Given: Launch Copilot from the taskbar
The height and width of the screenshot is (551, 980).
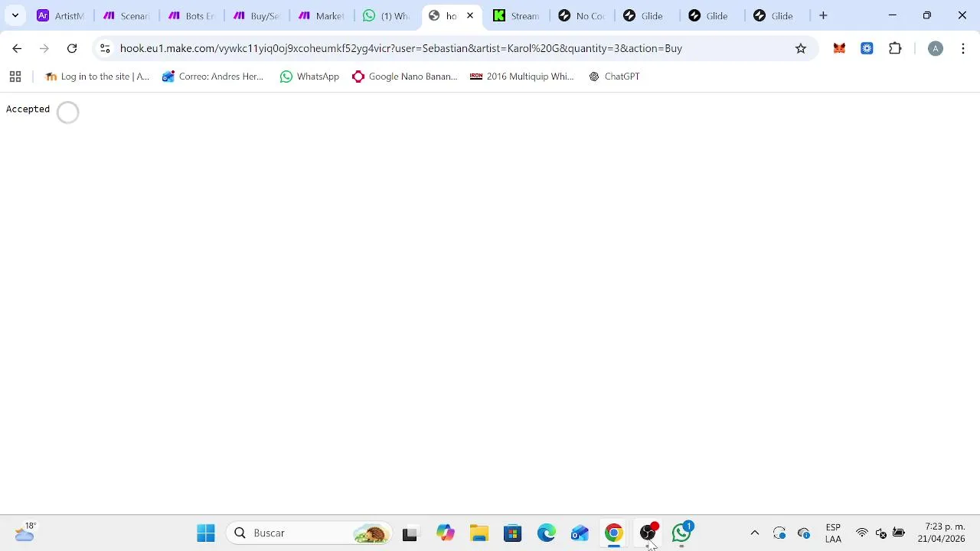Looking at the screenshot, I should pyautogui.click(x=446, y=533).
